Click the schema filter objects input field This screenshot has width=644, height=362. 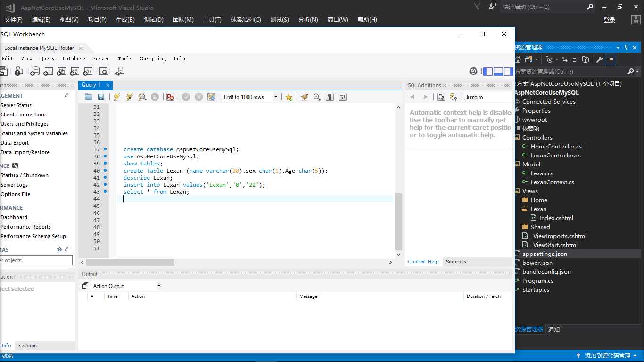click(36, 260)
